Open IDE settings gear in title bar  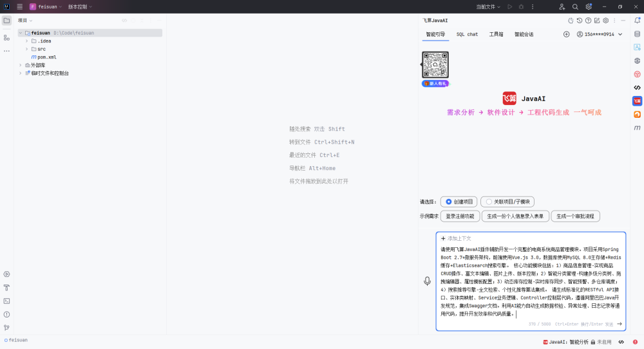point(589,6)
